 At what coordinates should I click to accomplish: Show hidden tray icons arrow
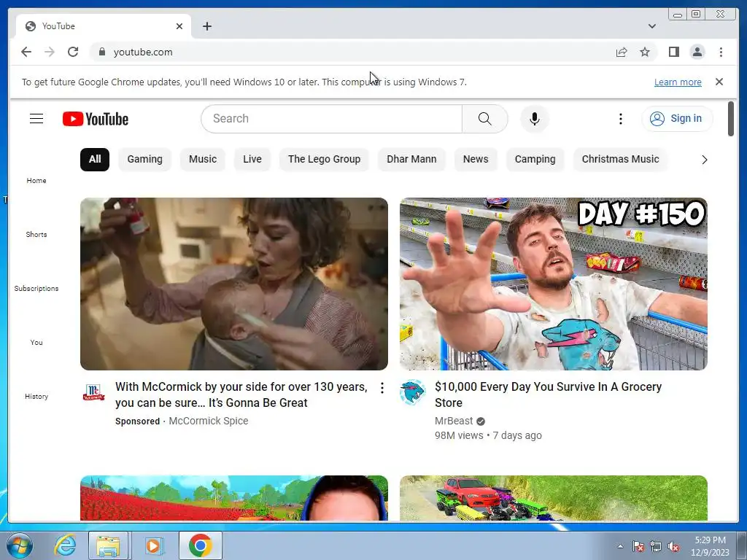pos(620,546)
